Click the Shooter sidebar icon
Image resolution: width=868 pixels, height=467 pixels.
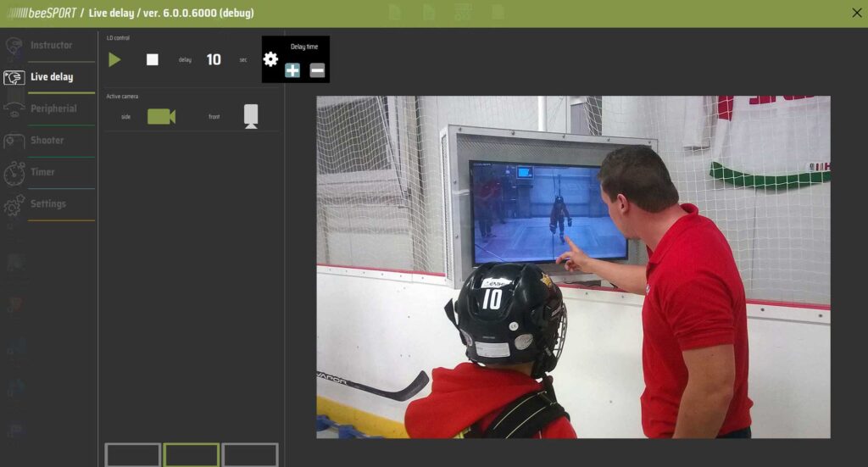[14, 141]
